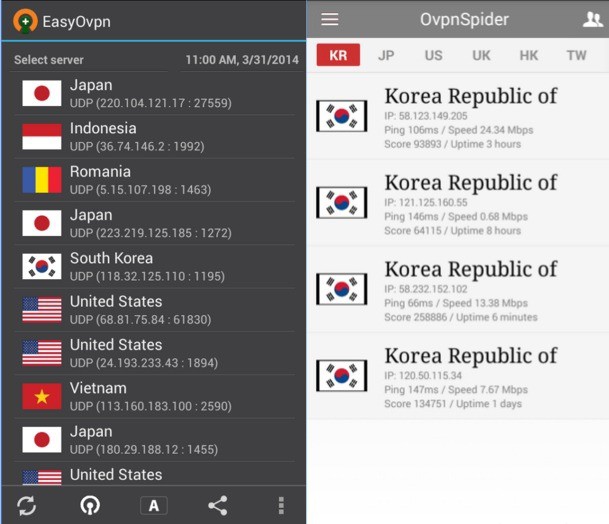Pick United States server UDP 68.81.75.84

coord(154,310)
